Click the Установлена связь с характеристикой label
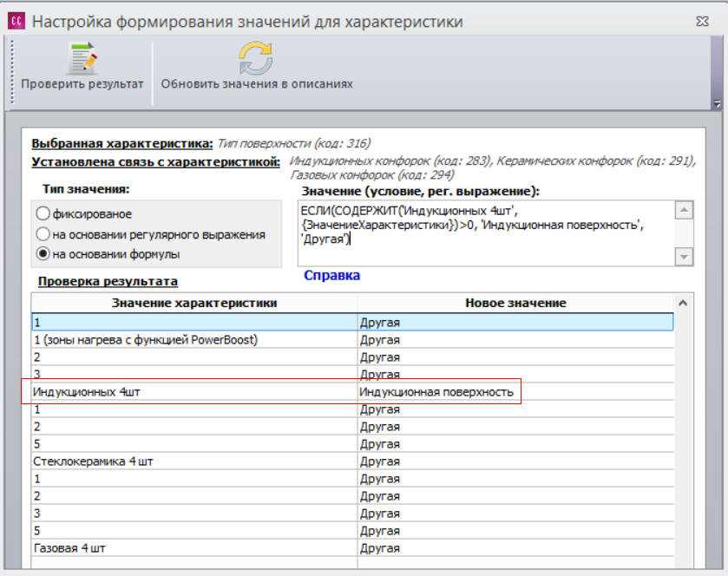This screenshot has height=576, width=728. click(155, 162)
